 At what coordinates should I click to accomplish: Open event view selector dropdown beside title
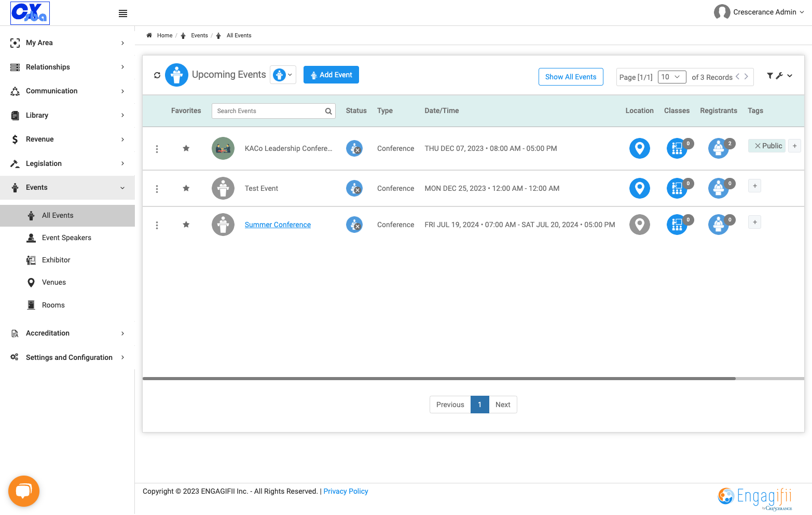coord(283,75)
